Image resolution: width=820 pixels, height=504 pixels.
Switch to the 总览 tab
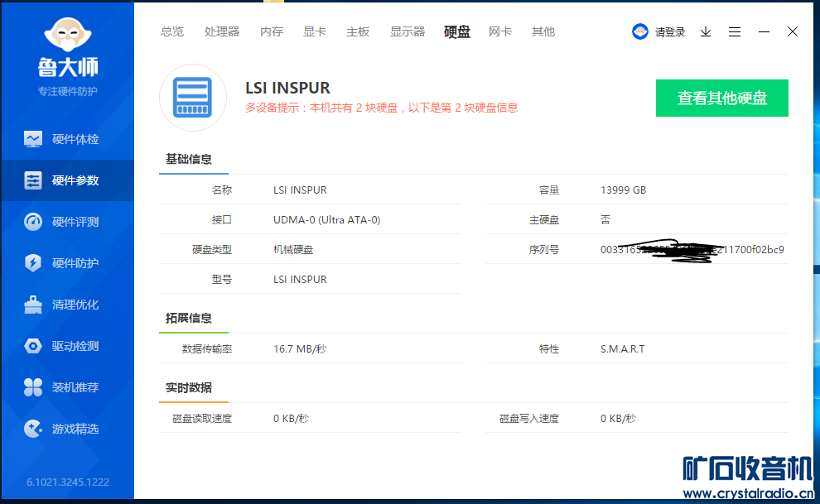coord(172,31)
